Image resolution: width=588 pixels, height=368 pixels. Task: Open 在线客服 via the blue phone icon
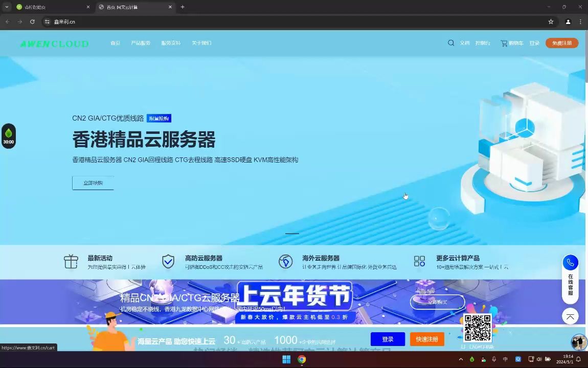point(570,262)
